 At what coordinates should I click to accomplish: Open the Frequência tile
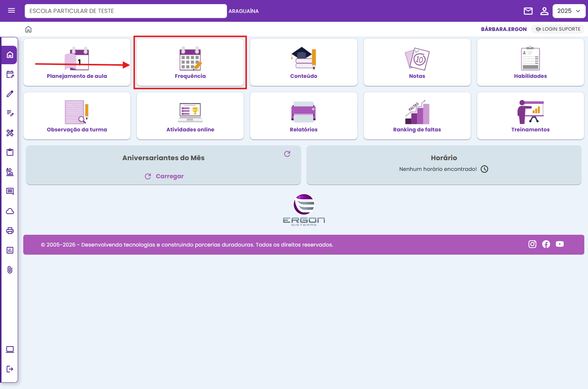click(x=190, y=62)
